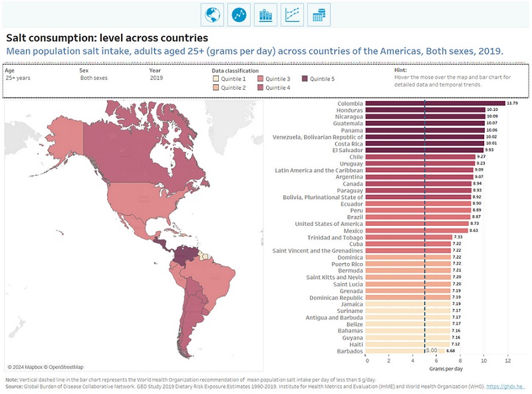Select the Guatemala bar

[425, 124]
